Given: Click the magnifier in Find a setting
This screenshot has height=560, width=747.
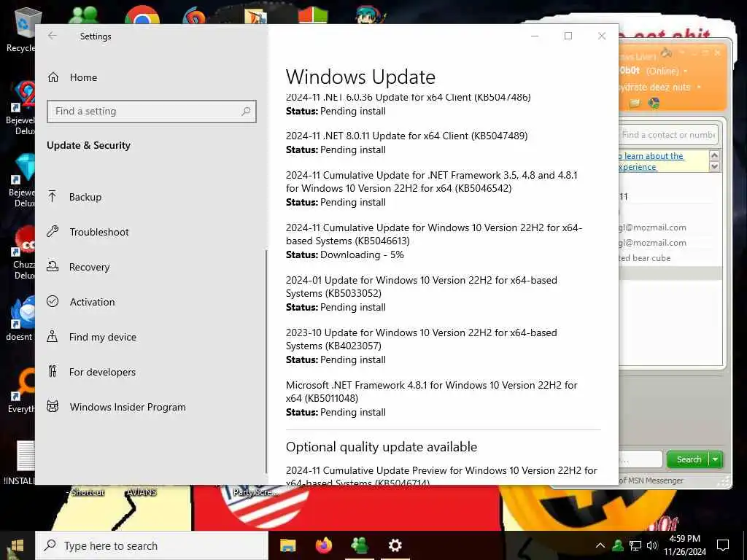Looking at the screenshot, I should tap(246, 111).
